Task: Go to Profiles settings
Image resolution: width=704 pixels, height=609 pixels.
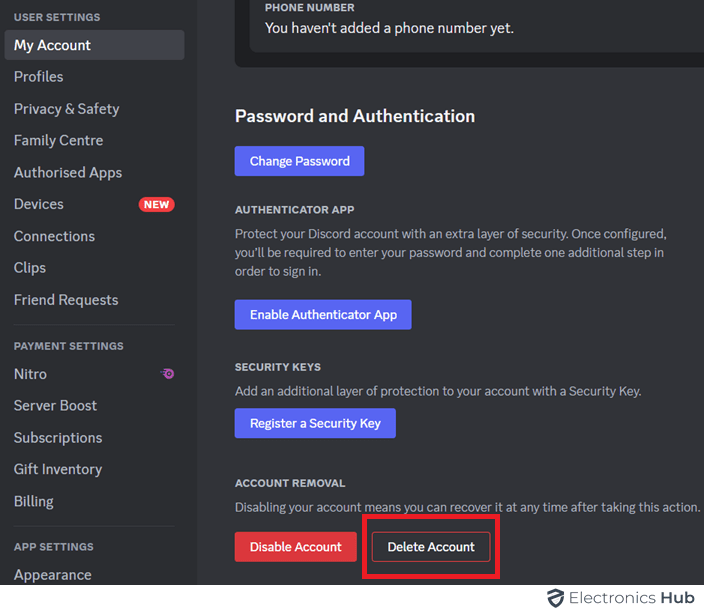Action: pyautogui.click(x=39, y=77)
